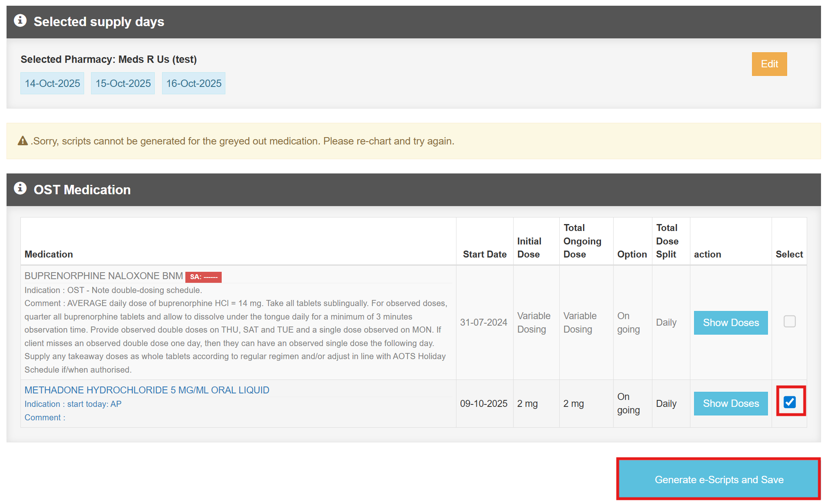
Task: Click info icon beside Selected supply days
Action: 20,20
